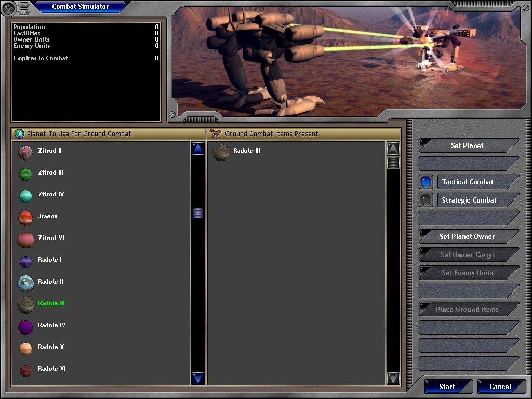Screen dimensions: 532x399
Task: Click the purple Radole IV planet icon
Action: tap(25, 327)
